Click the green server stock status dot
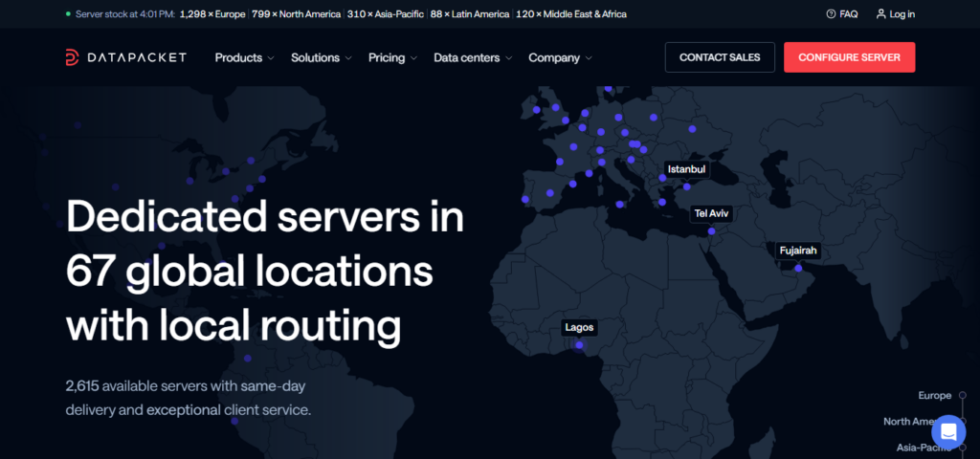The height and width of the screenshot is (459, 980). [68, 13]
